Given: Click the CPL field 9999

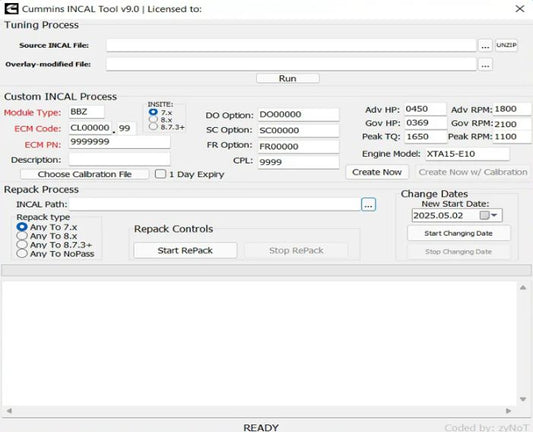Looking at the screenshot, I should (298, 162).
